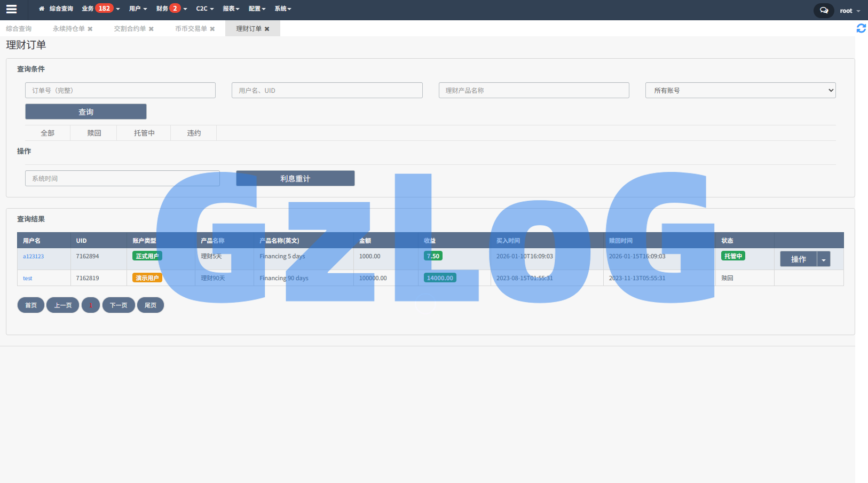Click the blue refresh icon
This screenshot has width=868, height=483.
click(x=861, y=28)
